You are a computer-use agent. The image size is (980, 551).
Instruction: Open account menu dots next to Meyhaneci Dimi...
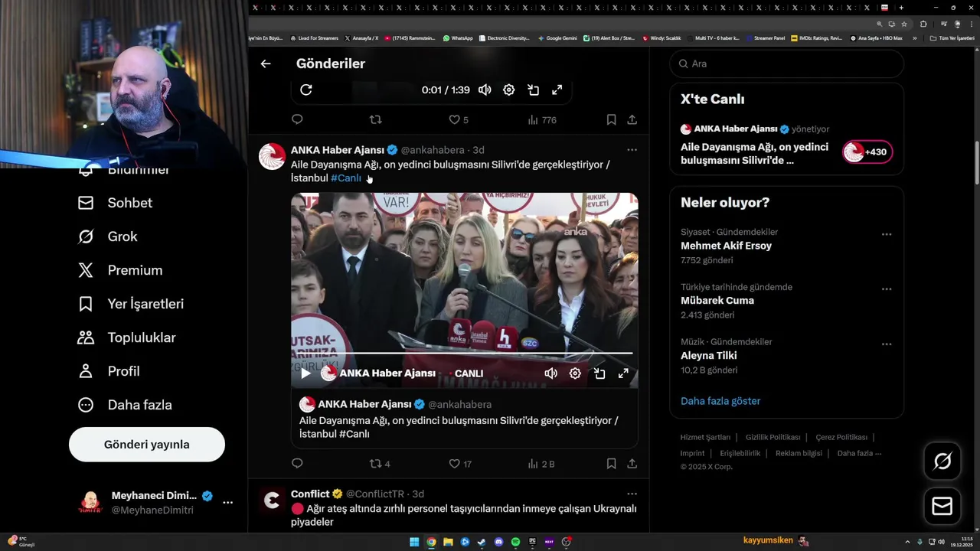click(x=227, y=502)
